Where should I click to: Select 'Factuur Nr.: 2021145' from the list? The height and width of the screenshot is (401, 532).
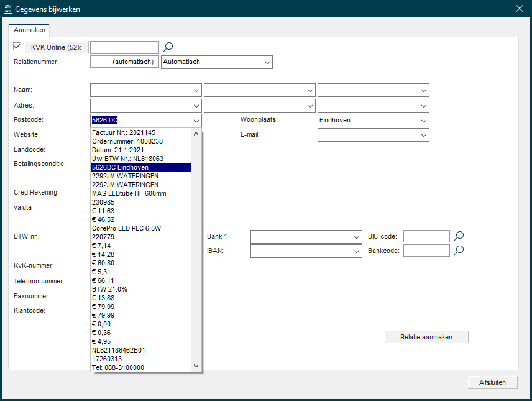(x=141, y=132)
